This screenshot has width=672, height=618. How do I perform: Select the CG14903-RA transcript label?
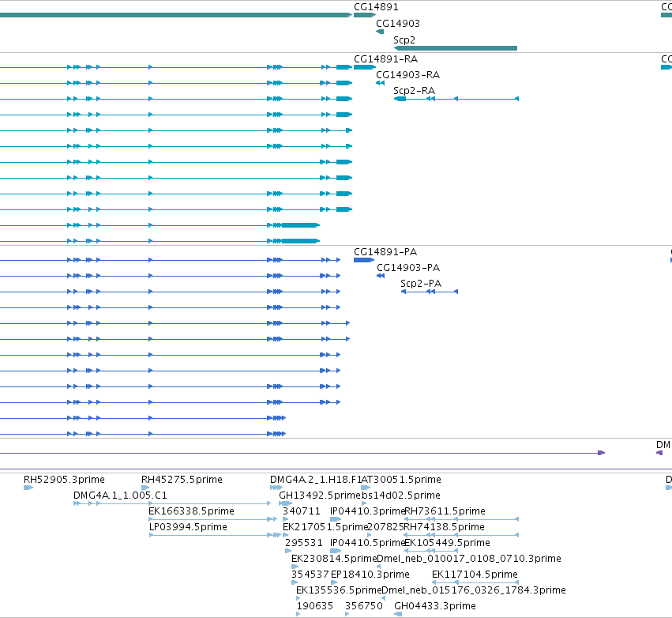pos(407,75)
